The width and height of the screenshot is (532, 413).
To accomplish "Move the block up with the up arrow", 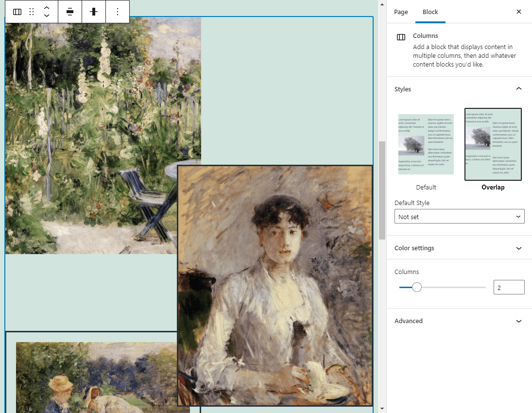I will pyautogui.click(x=47, y=8).
